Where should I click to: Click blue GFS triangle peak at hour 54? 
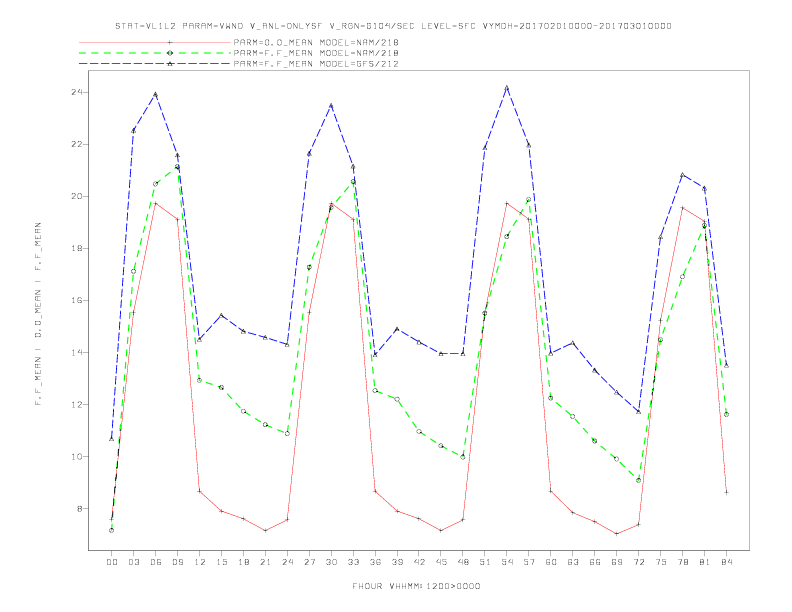tap(507, 88)
